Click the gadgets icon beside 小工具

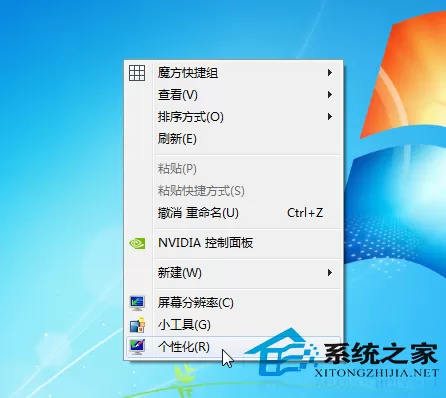coord(137,325)
